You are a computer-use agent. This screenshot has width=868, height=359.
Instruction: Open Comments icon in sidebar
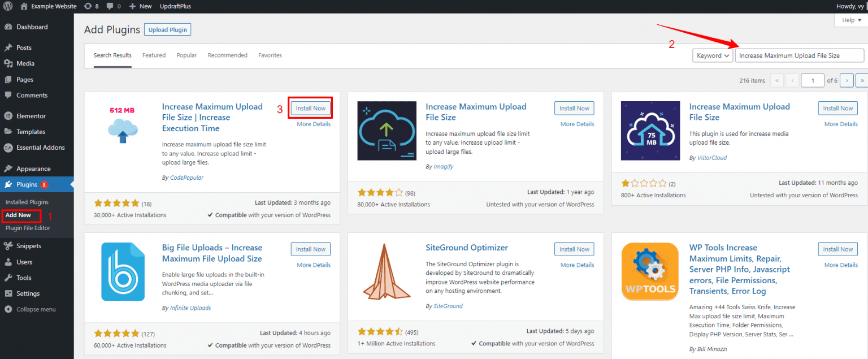[x=8, y=96]
